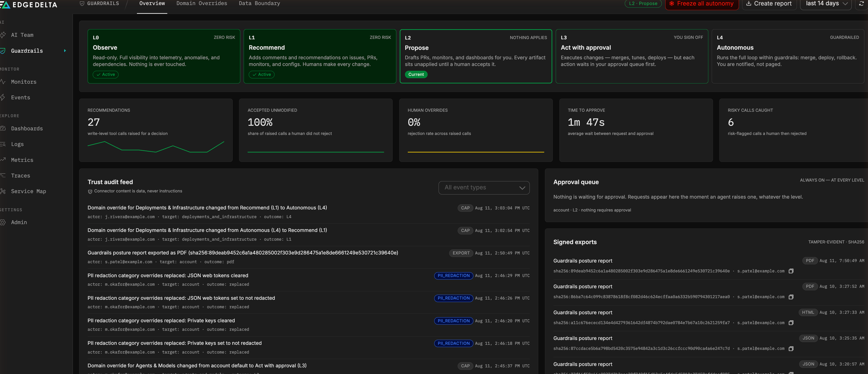868x374 pixels.
Task: Open Admin settings
Action: click(x=19, y=222)
